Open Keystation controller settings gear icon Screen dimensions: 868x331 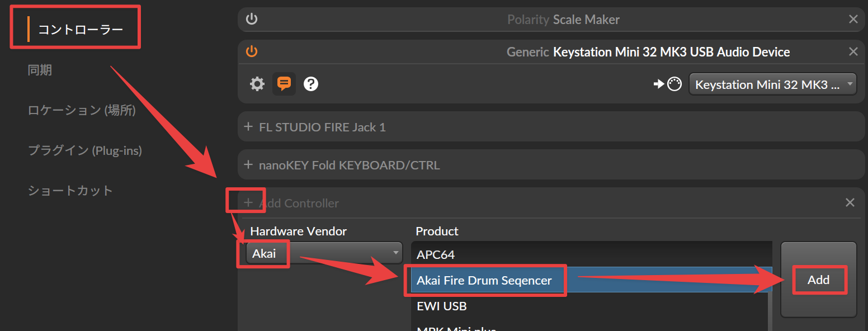pos(257,84)
